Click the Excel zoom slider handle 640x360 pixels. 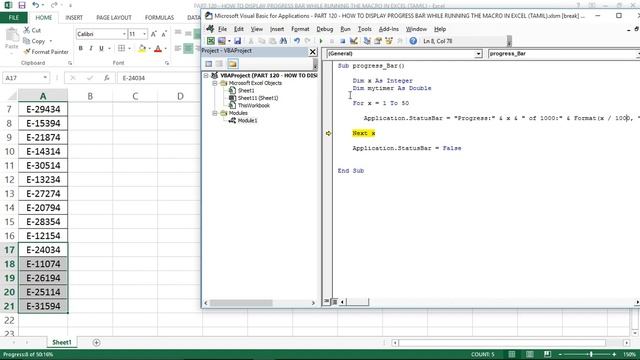591,354
